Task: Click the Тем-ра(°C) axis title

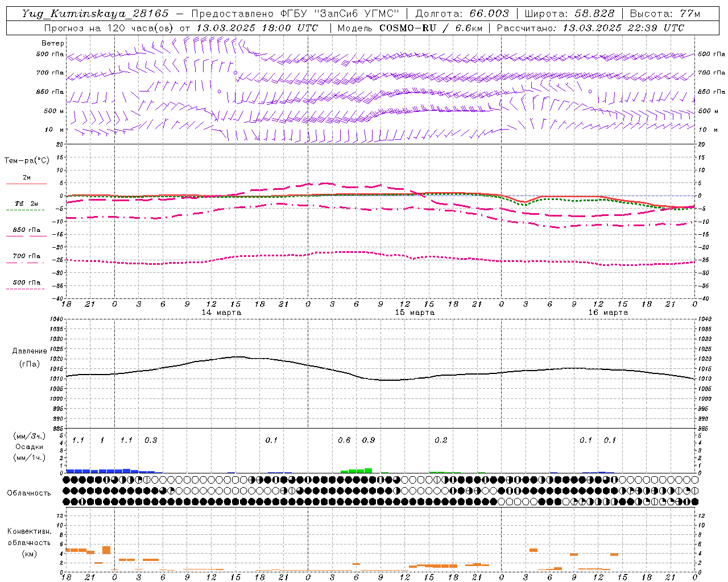Action: [27, 161]
